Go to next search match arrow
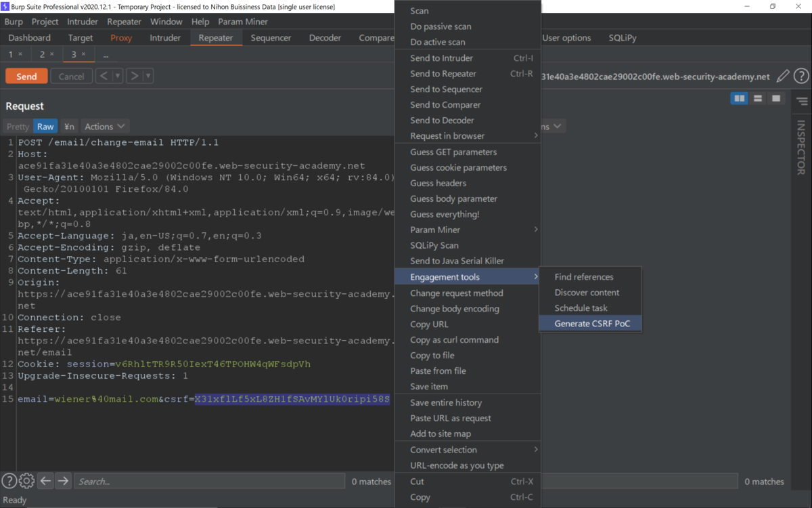This screenshot has height=508, width=812. 63,481
